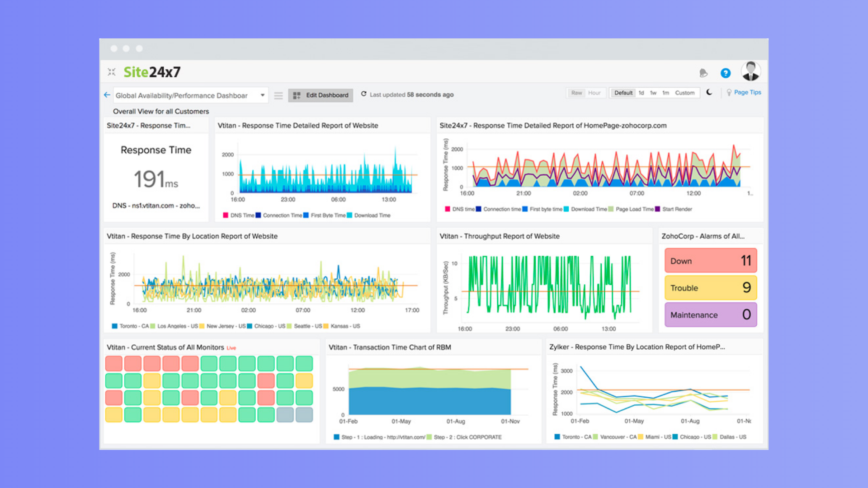This screenshot has height=488, width=868.
Task: Open Page Tips link
Action: 747,92
